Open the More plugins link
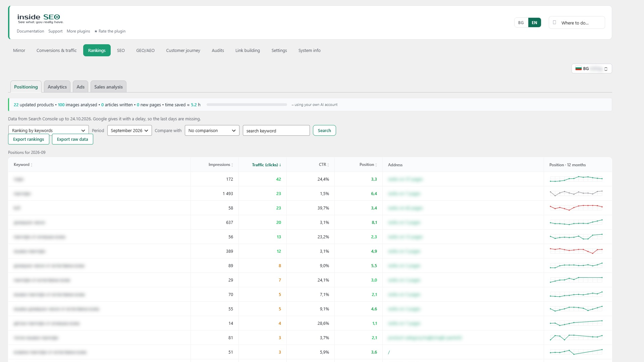This screenshot has width=644, height=362. pyautogui.click(x=78, y=31)
